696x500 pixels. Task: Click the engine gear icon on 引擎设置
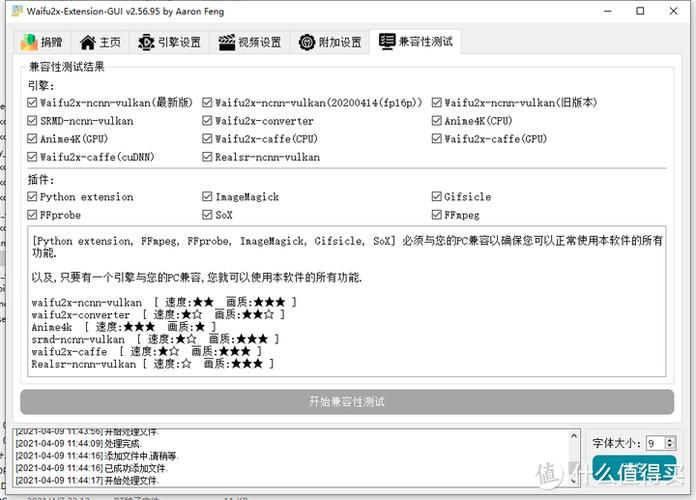tap(146, 43)
